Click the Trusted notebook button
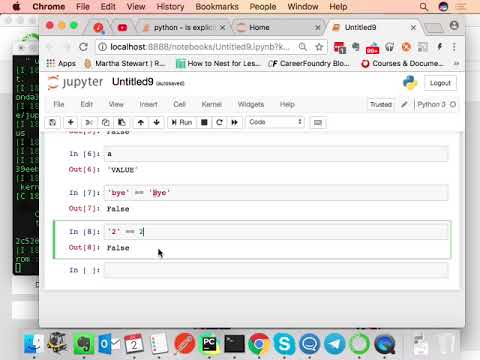 tap(381, 104)
